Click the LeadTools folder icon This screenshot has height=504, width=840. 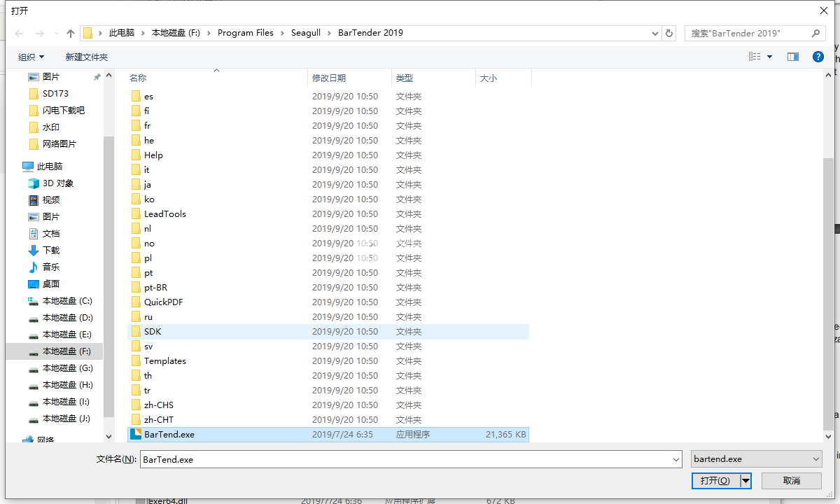[136, 214]
